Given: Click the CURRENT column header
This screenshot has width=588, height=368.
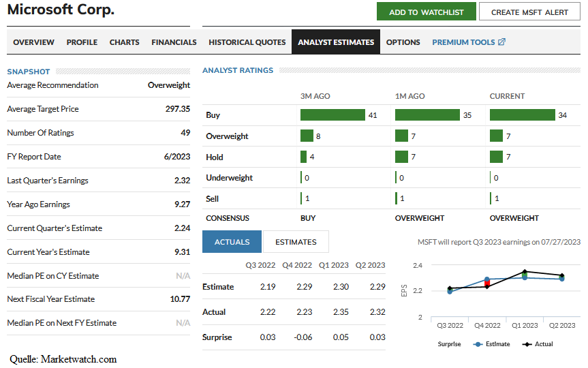Looking at the screenshot, I should [507, 96].
